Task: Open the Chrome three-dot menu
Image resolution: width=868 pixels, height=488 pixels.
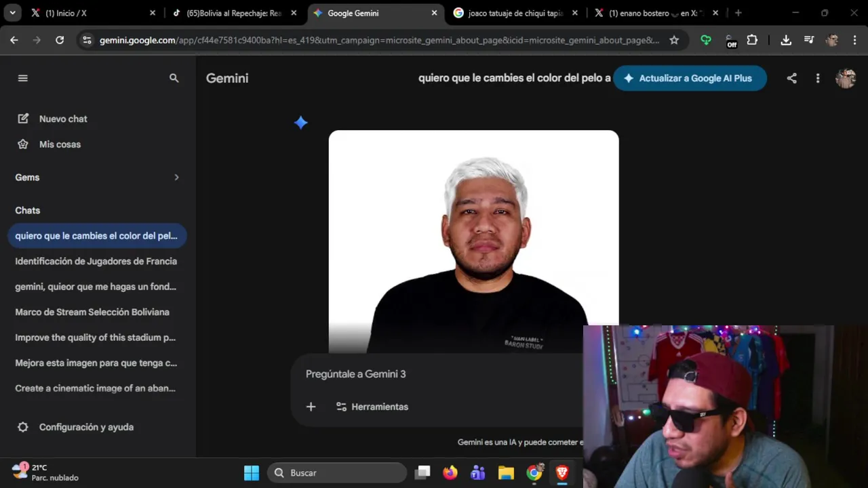Action: (x=854, y=40)
